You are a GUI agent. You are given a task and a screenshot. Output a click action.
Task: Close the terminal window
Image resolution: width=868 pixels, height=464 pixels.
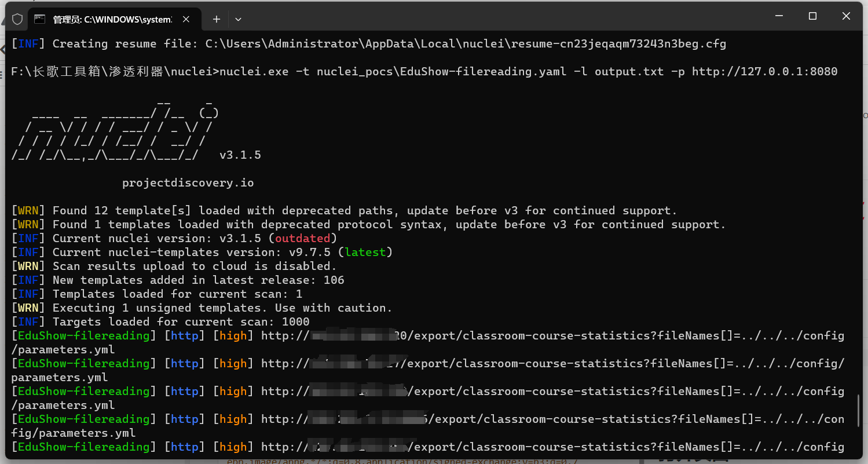[x=846, y=16]
